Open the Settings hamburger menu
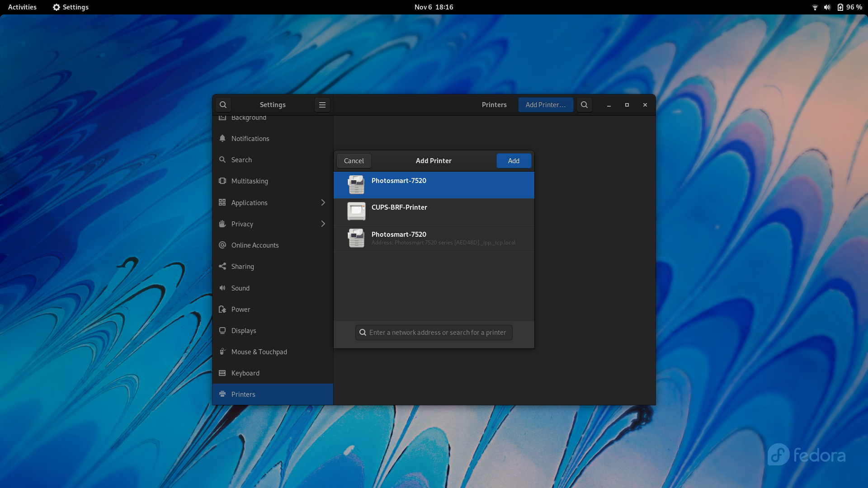The image size is (868, 488). click(x=322, y=105)
